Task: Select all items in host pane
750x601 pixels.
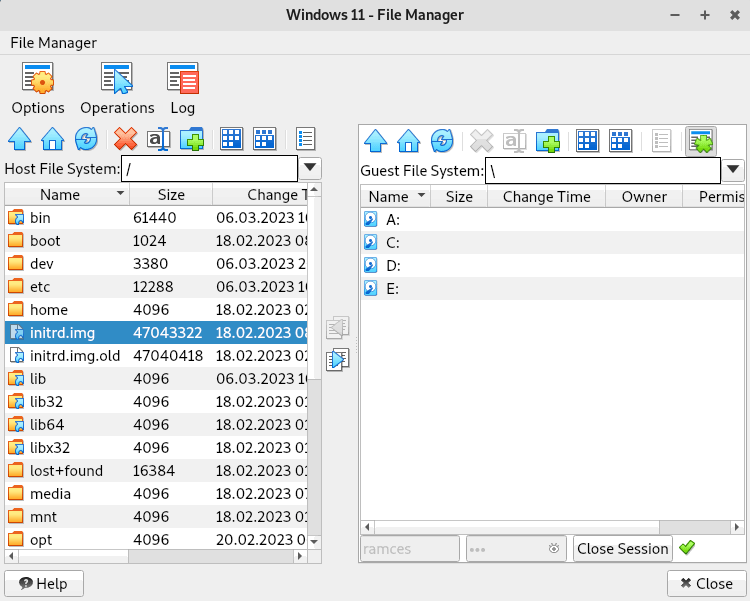Action: click(x=232, y=139)
